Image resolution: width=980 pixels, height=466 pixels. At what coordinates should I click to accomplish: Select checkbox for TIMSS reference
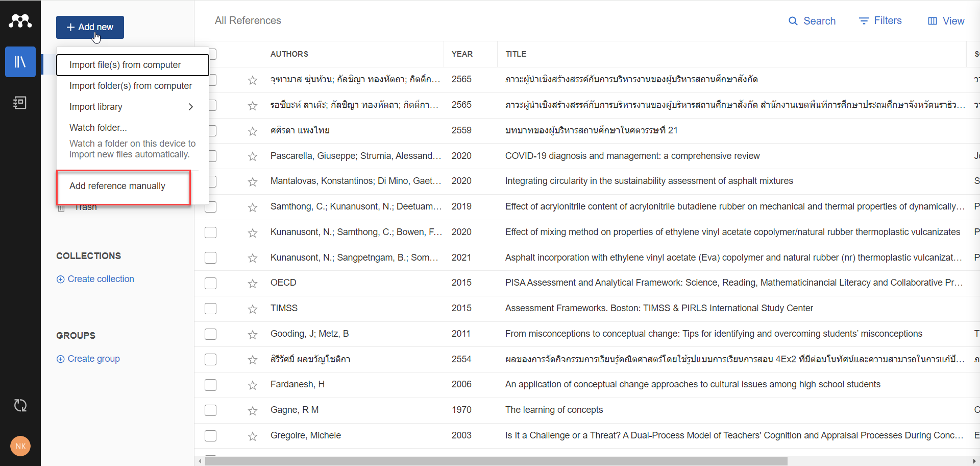(211, 309)
